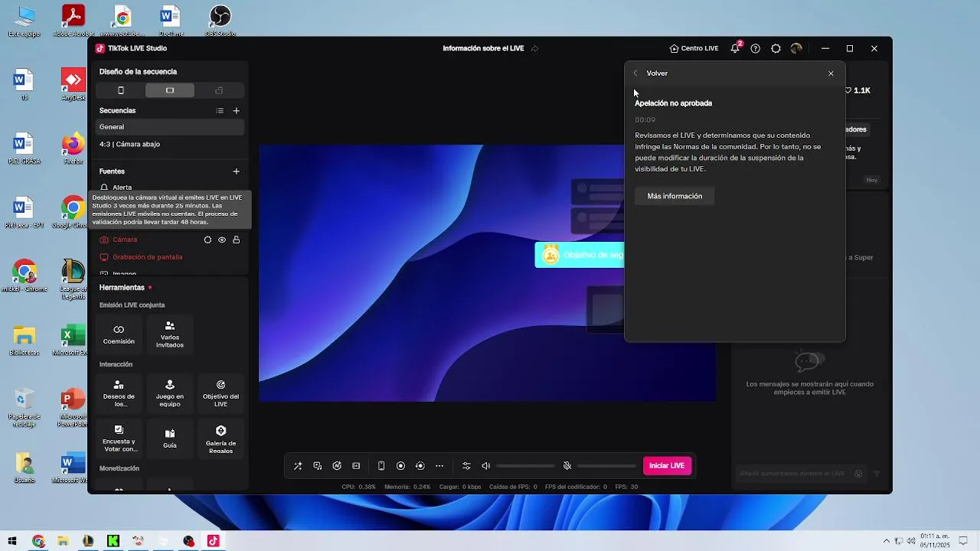Toggle the muted microphone icon
The width and height of the screenshot is (980, 551).
tap(567, 466)
